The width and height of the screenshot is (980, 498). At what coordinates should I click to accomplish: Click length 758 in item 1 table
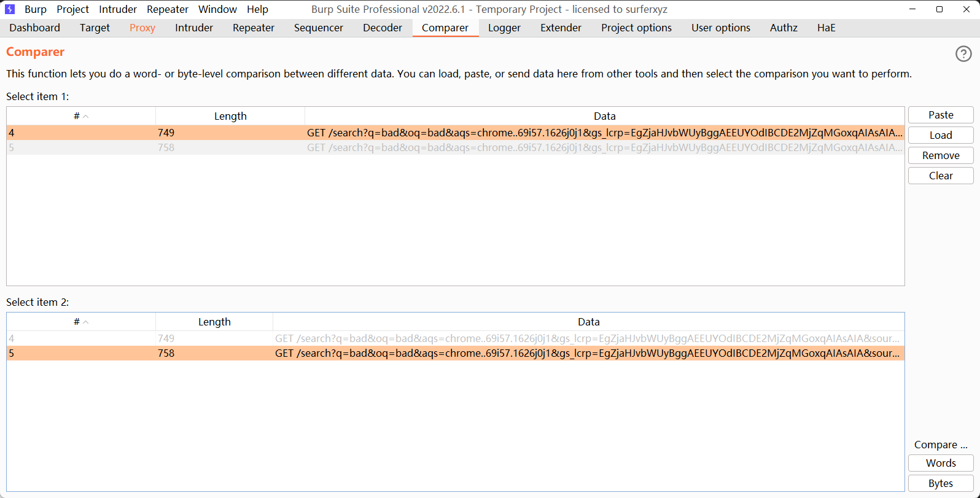click(x=166, y=147)
